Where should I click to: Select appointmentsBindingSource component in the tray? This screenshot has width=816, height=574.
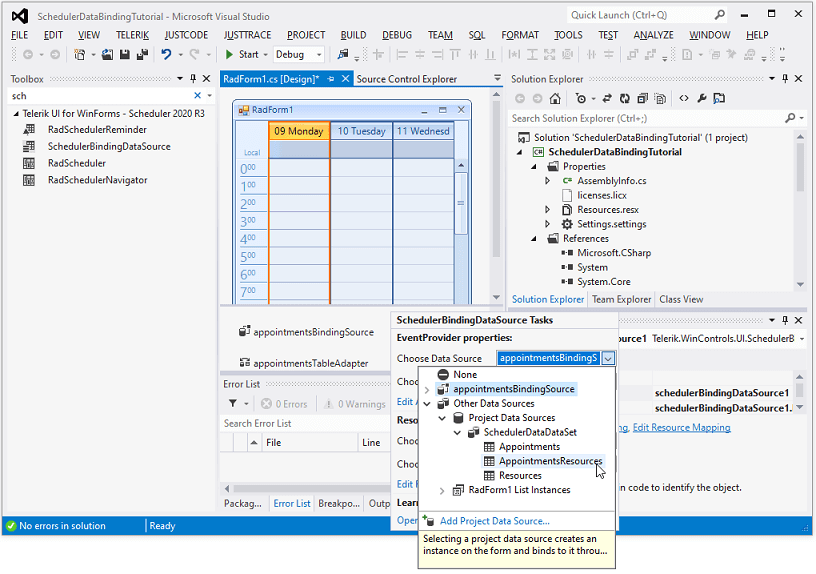pos(307,331)
